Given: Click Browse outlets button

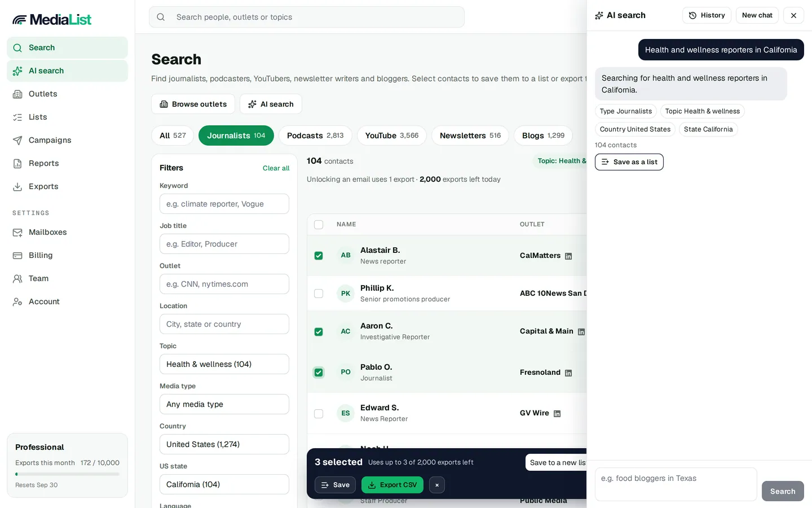Looking at the screenshot, I should click(x=193, y=104).
